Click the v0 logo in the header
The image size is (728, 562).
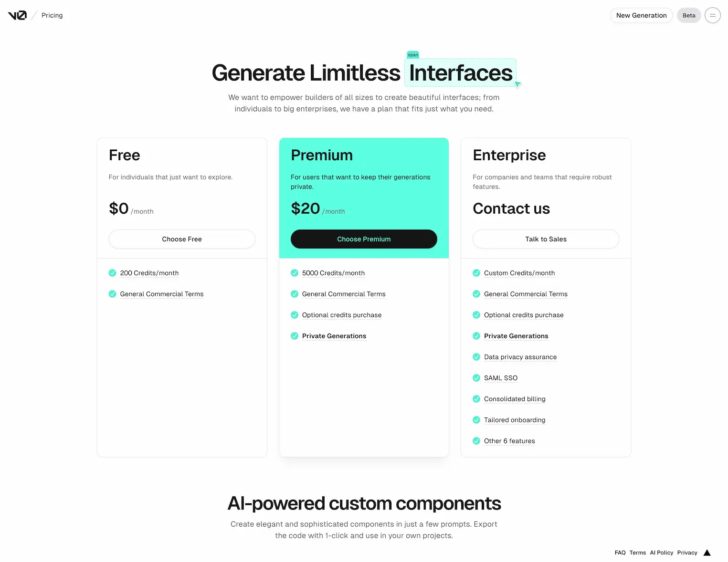(18, 15)
